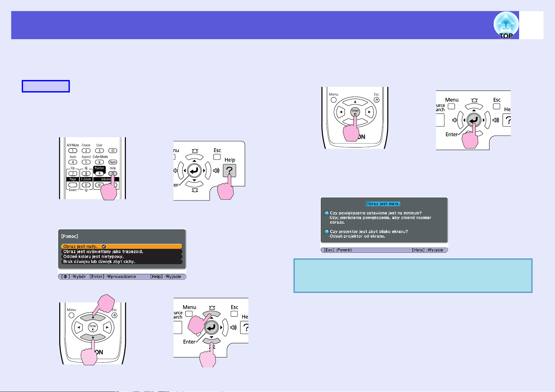Tap right arrow key on the remote with two fingers
555x392 pixels.
(x=107, y=327)
